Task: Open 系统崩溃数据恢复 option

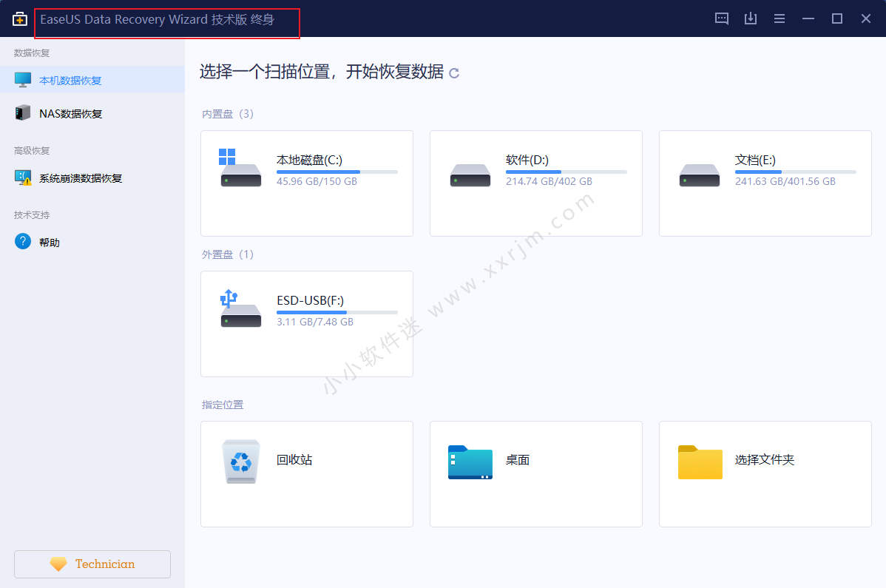Action: [x=92, y=178]
